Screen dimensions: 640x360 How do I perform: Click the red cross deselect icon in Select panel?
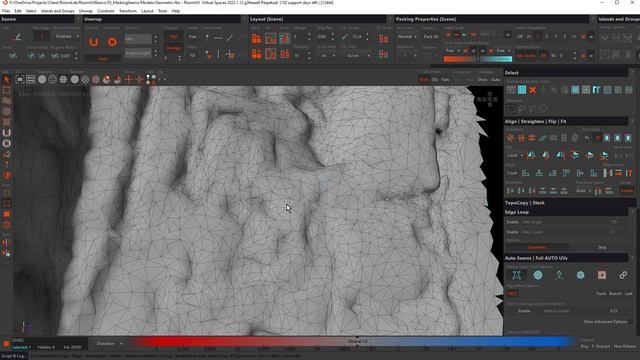533,90
